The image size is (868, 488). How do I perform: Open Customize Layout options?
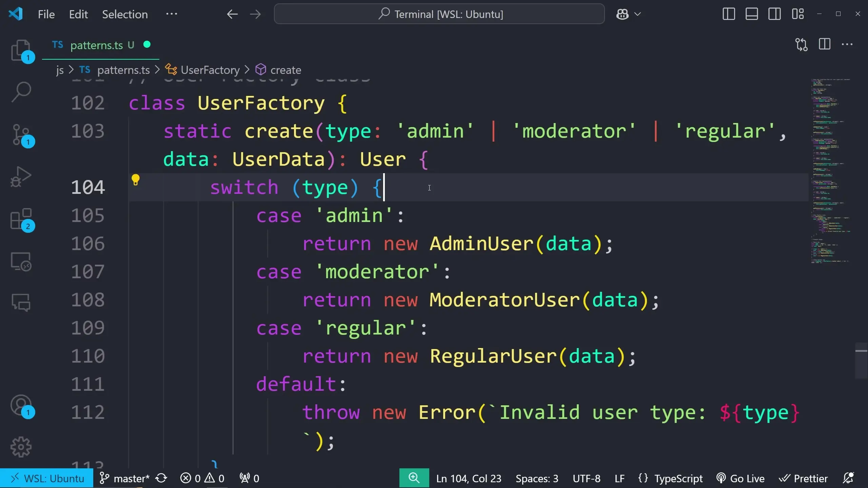coord(798,14)
